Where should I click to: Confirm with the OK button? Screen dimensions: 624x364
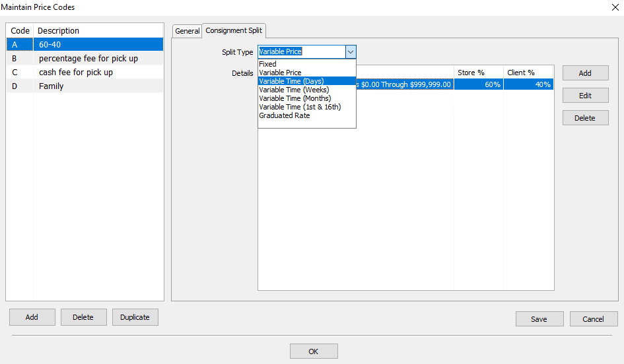point(314,351)
